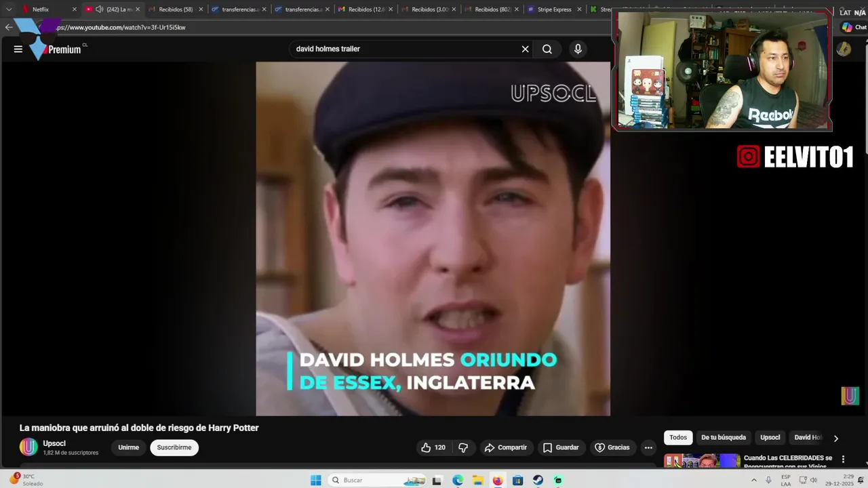The width and height of the screenshot is (868, 488).
Task: Click the Chat icon in browser corner
Action: [x=854, y=27]
